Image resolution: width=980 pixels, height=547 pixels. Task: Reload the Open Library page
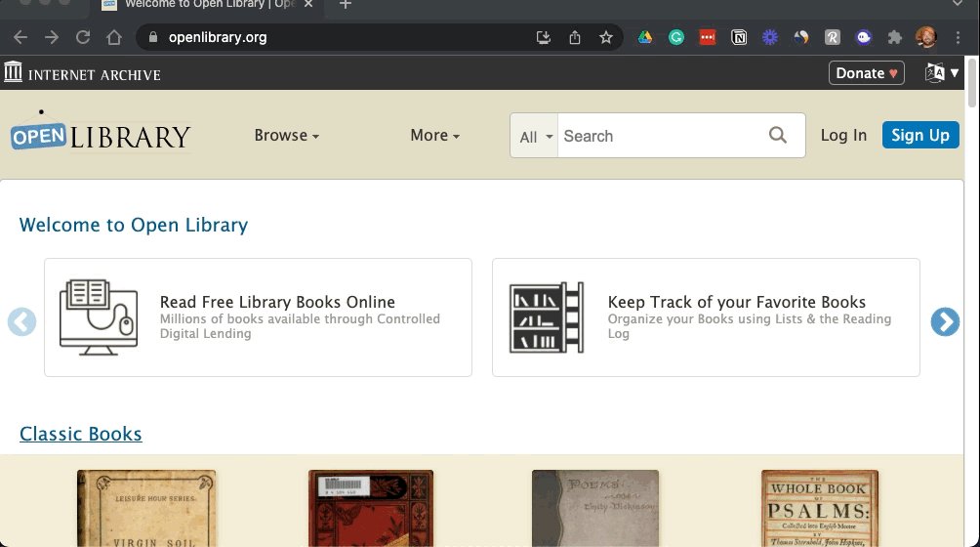83,37
